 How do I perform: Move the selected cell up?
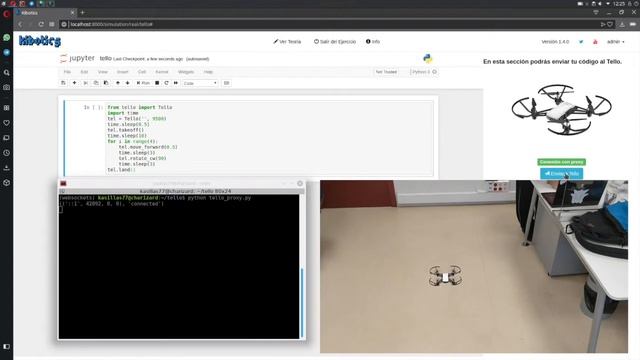point(118,83)
